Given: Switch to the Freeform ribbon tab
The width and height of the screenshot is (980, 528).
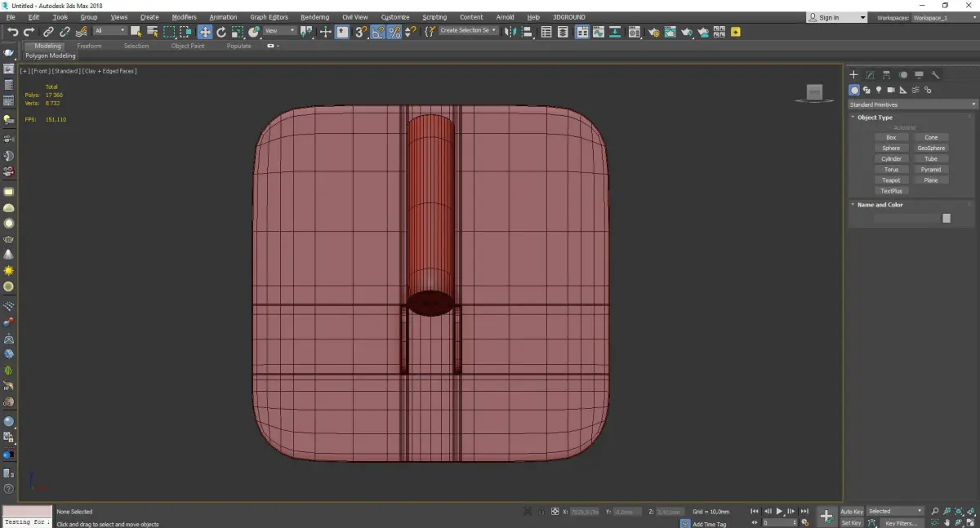Looking at the screenshot, I should 89,46.
